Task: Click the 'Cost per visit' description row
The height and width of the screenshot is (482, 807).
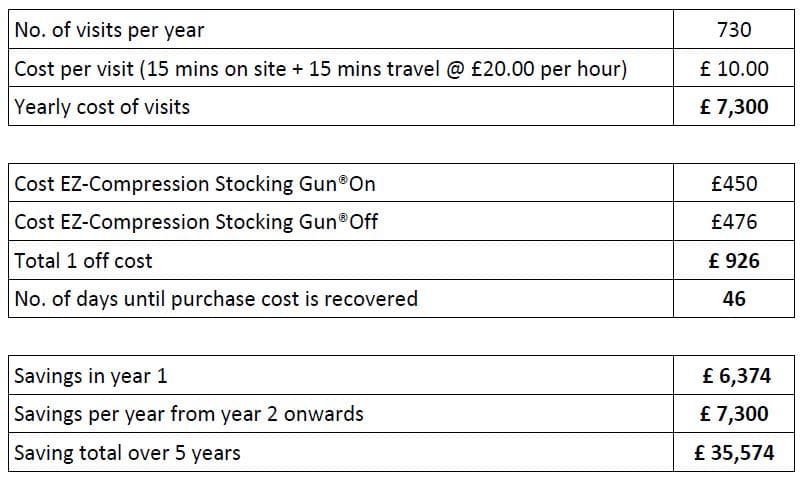Action: coord(320,69)
